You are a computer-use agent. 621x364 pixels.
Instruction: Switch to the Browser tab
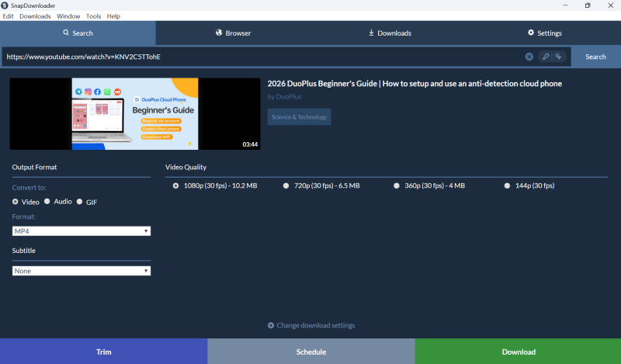click(233, 33)
